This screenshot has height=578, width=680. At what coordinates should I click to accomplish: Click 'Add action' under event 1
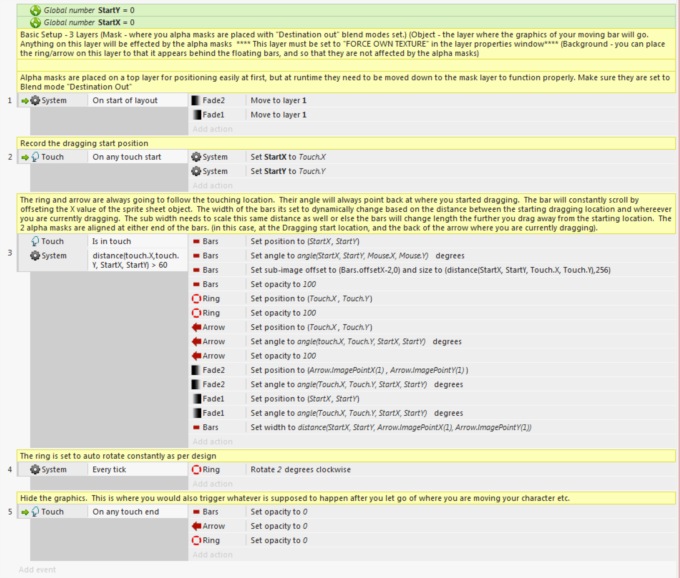click(x=212, y=129)
